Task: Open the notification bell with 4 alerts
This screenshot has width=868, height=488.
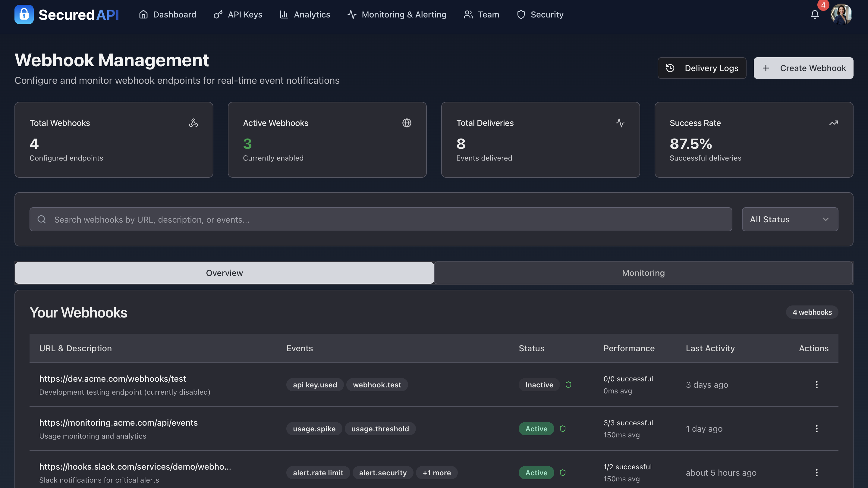Action: click(815, 14)
